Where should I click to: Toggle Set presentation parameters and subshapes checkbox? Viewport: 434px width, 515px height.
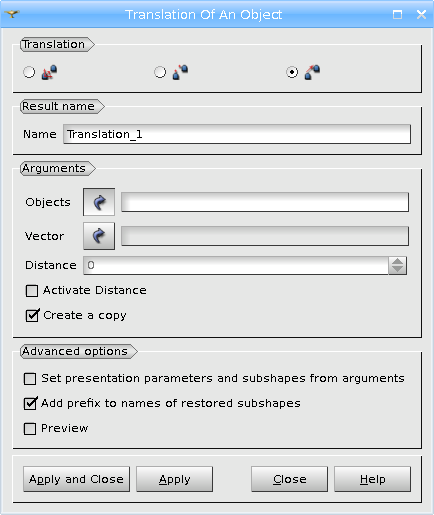tap(30, 379)
